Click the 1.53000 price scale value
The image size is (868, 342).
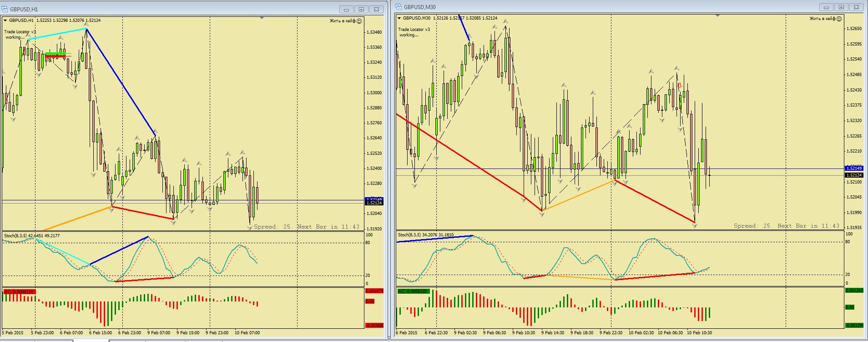(374, 93)
